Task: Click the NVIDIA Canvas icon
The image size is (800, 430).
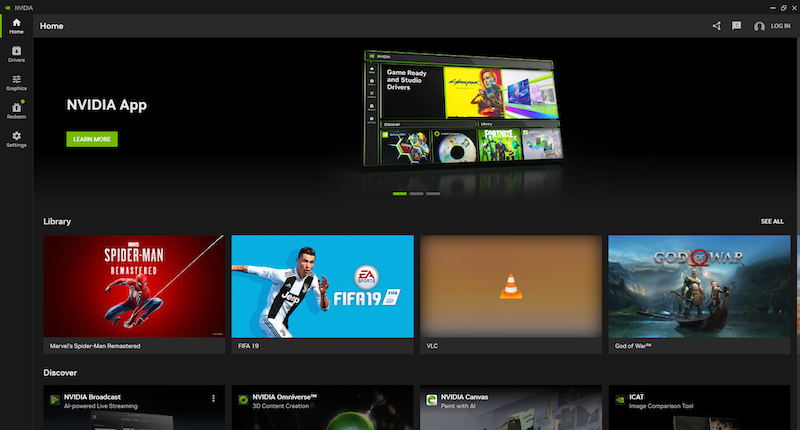Action: (432, 400)
